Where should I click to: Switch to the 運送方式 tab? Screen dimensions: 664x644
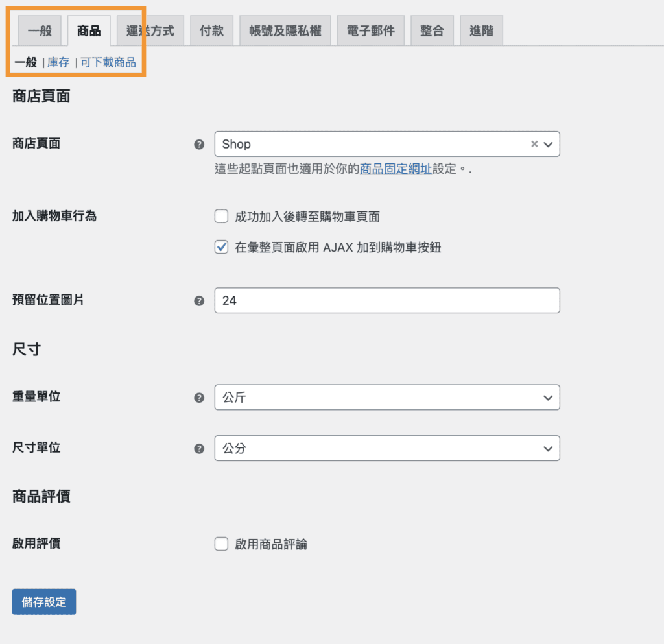(x=150, y=30)
